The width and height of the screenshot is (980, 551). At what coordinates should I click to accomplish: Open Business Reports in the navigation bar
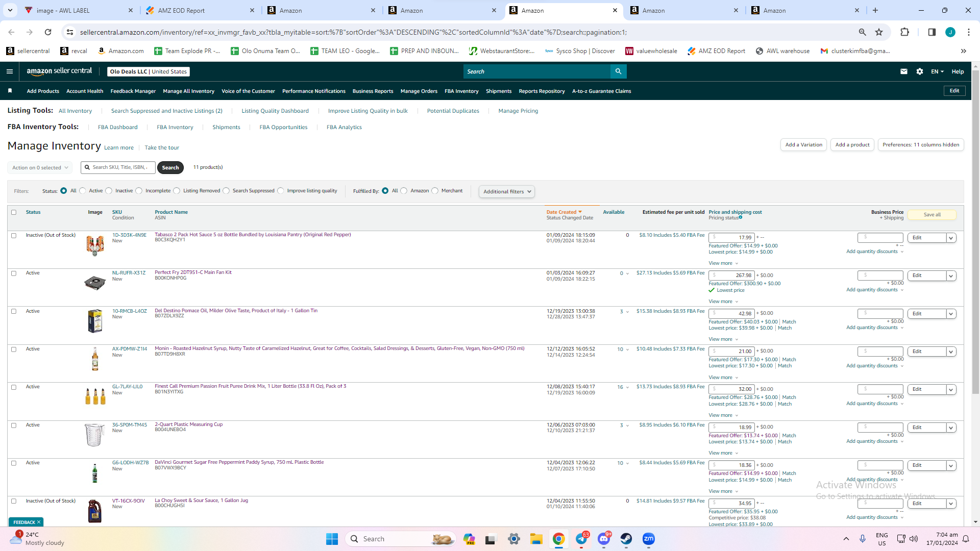(x=373, y=91)
